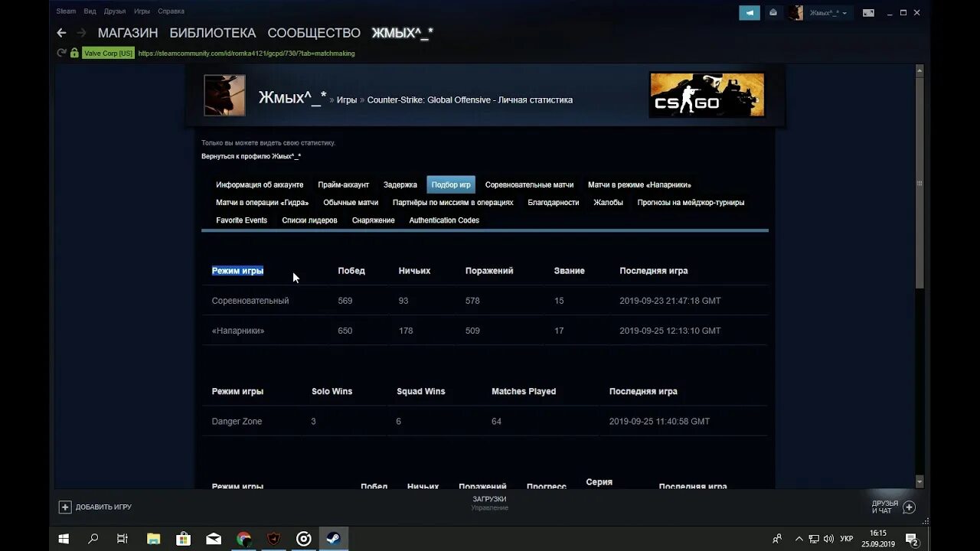
Task: Open ЖМЫХ^_* profile section in header
Action: [402, 33]
